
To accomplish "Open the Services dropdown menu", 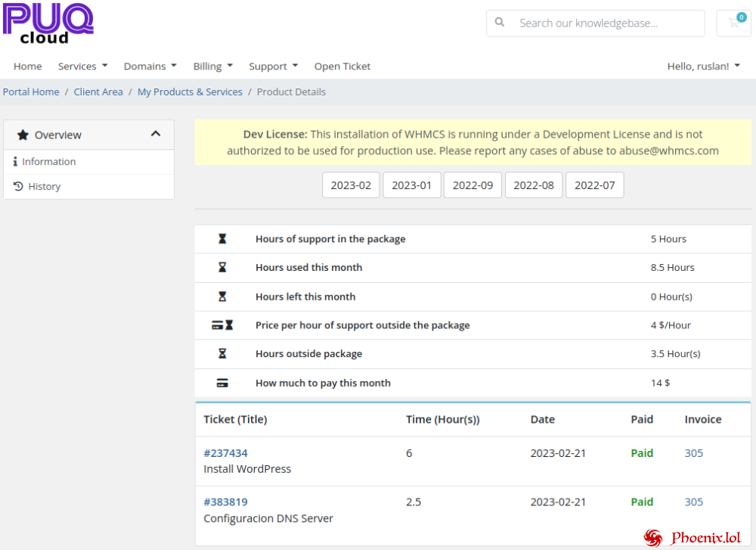I will click(82, 66).
